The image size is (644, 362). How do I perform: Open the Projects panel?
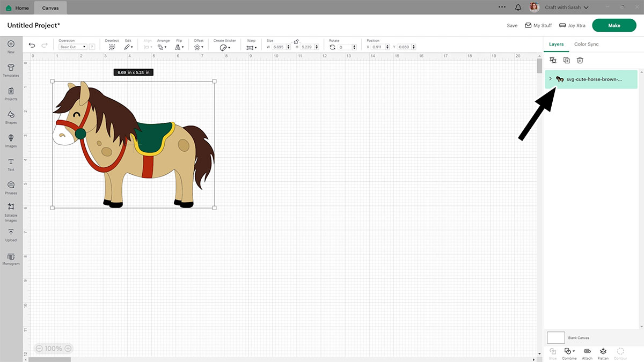point(11,94)
